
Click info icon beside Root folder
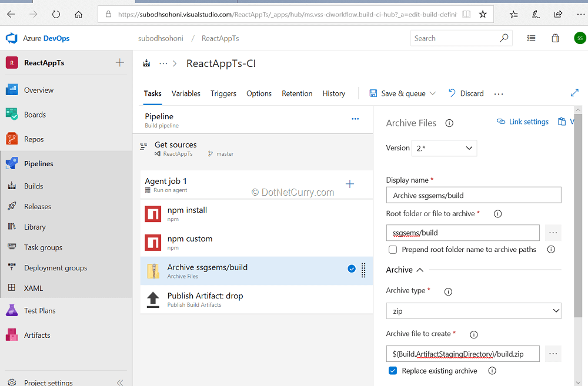(497, 214)
